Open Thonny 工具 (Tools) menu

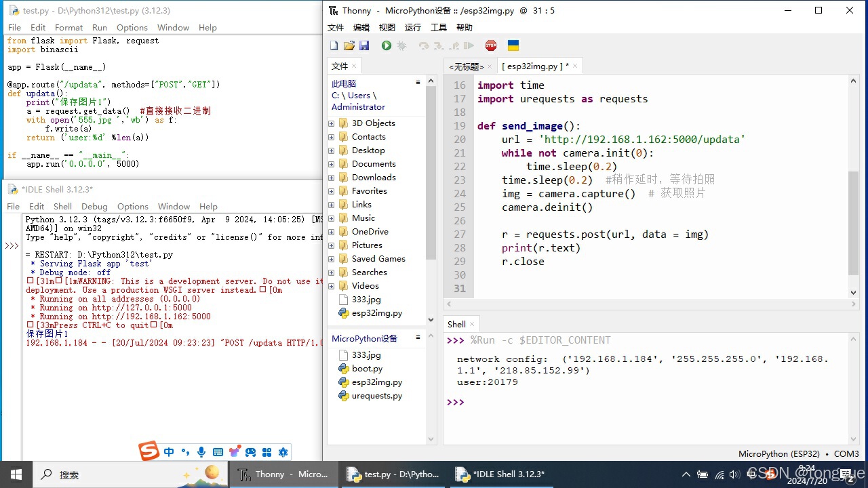pyautogui.click(x=439, y=28)
